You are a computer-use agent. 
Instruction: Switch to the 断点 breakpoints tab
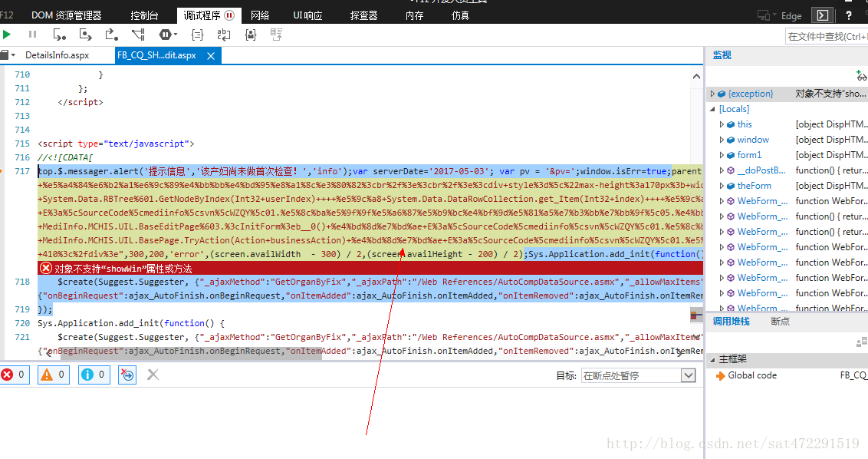pyautogui.click(x=780, y=322)
